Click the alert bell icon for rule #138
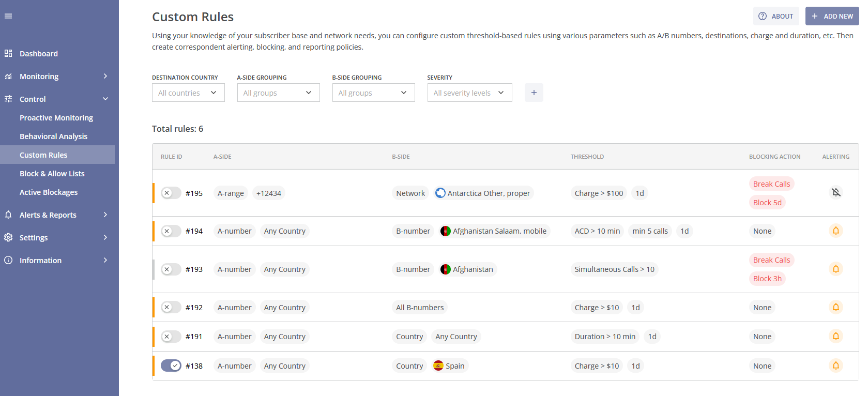This screenshot has width=868, height=396. (835, 365)
